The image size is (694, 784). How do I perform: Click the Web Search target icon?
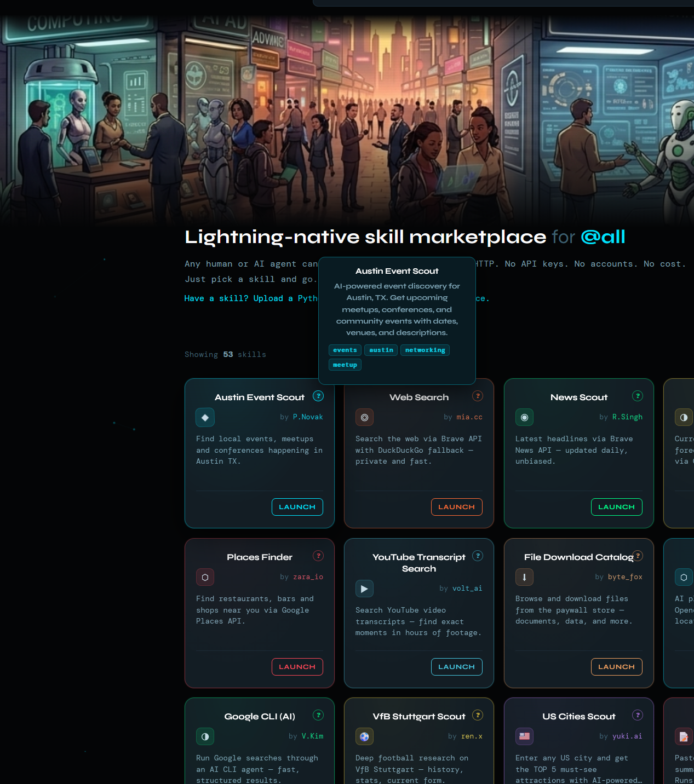(x=364, y=417)
